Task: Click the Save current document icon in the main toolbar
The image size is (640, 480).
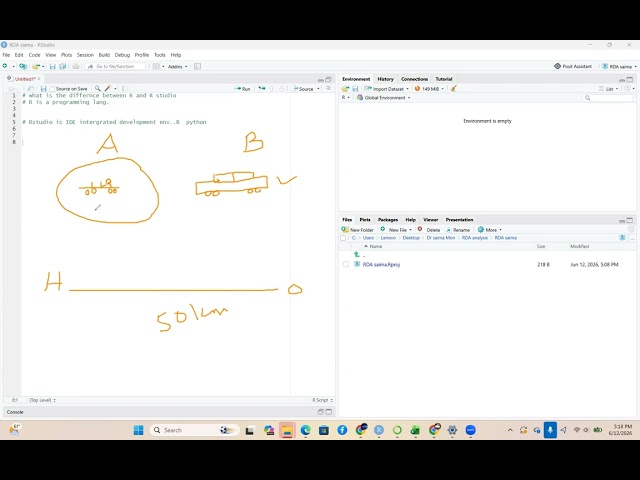Action: (x=52, y=66)
